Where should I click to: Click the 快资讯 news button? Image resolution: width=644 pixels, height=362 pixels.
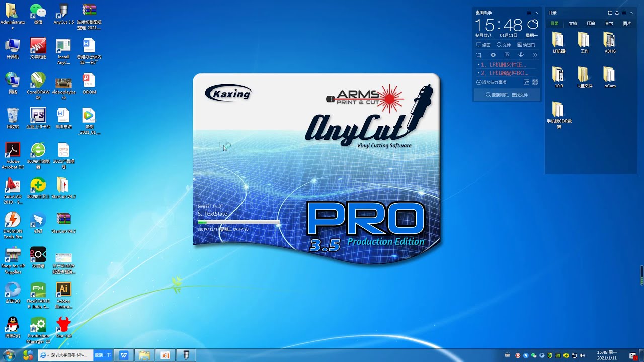click(x=526, y=45)
